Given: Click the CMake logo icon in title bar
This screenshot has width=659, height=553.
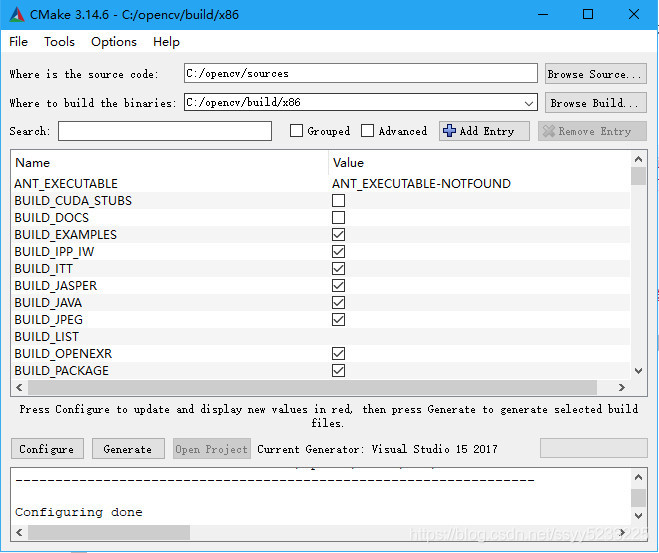Looking at the screenshot, I should pos(17,15).
